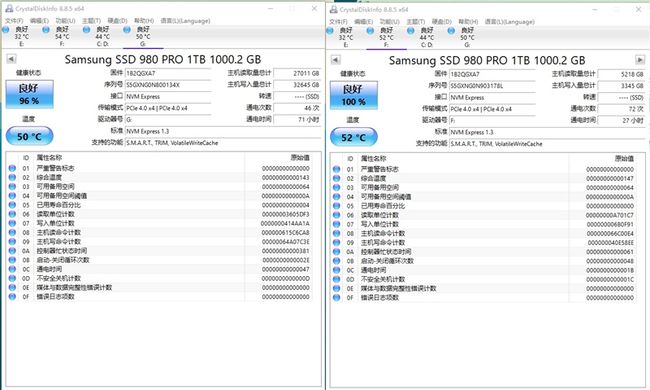Select the E: disk tab at 32°C in 96% window

(x=17, y=36)
